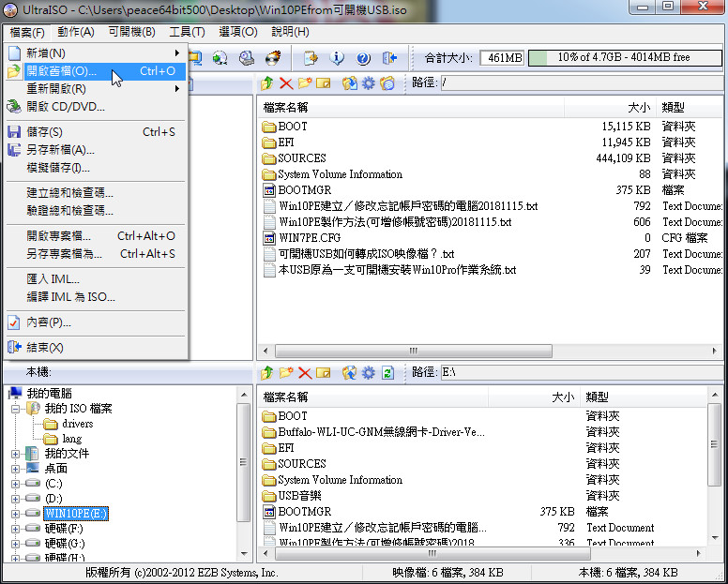Collapse the 我的 ISO 檔案 tree node
Viewport: 728px width, 584px height.
coord(15,409)
